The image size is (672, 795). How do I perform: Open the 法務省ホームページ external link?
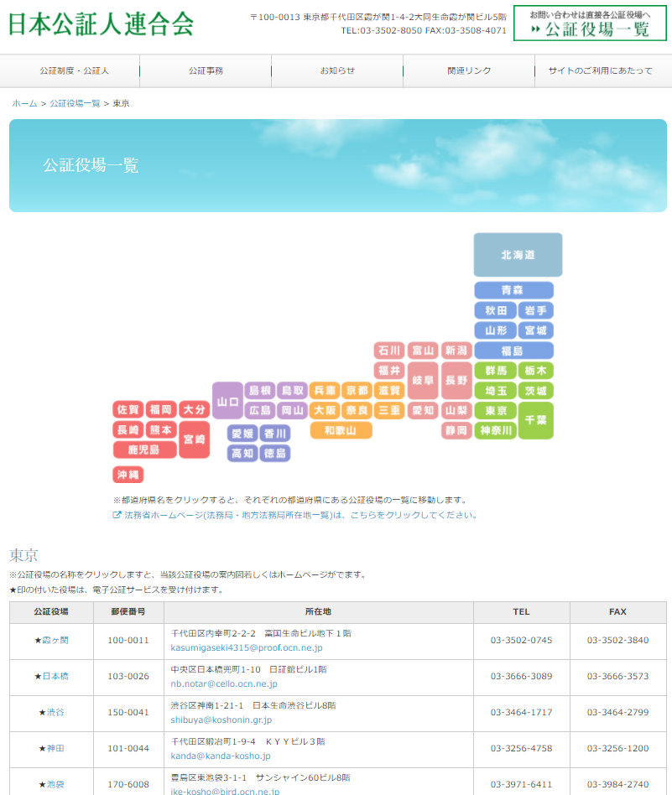[x=295, y=515]
